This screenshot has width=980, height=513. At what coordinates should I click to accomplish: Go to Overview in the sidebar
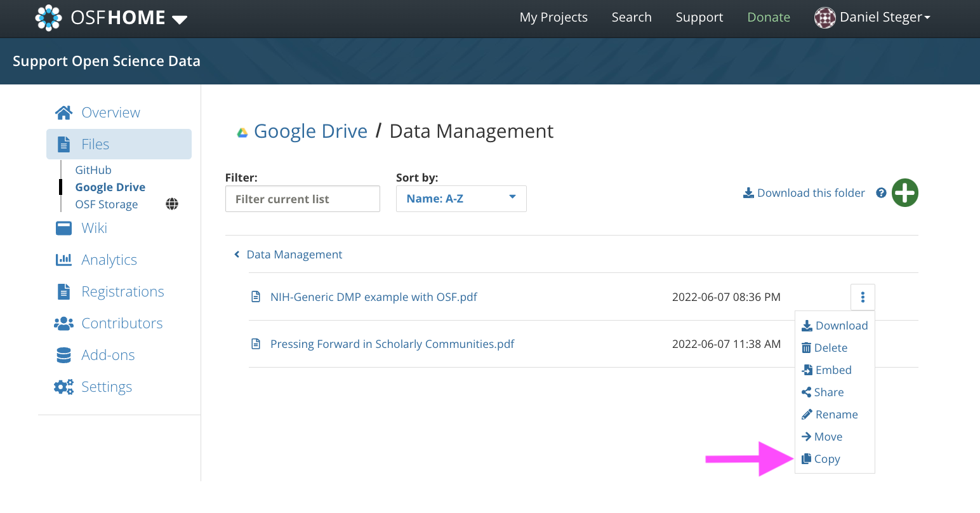[x=110, y=112]
